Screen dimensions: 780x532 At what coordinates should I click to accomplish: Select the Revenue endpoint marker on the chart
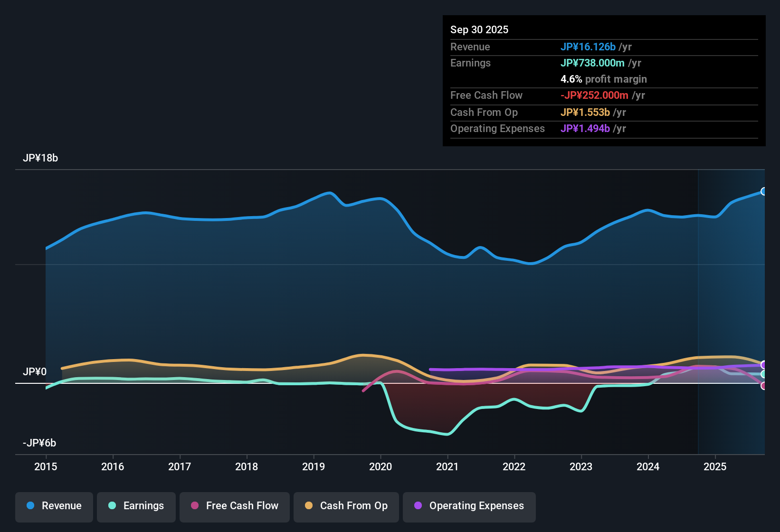point(764,191)
